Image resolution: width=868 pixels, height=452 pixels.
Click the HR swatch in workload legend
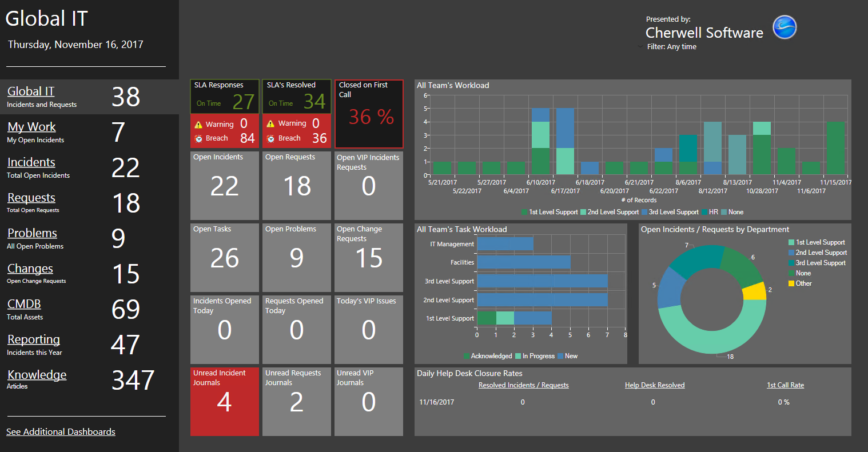pos(705,212)
